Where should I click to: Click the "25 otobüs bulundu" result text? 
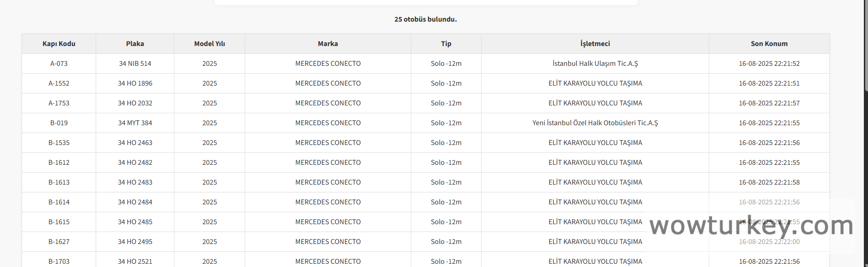(425, 19)
